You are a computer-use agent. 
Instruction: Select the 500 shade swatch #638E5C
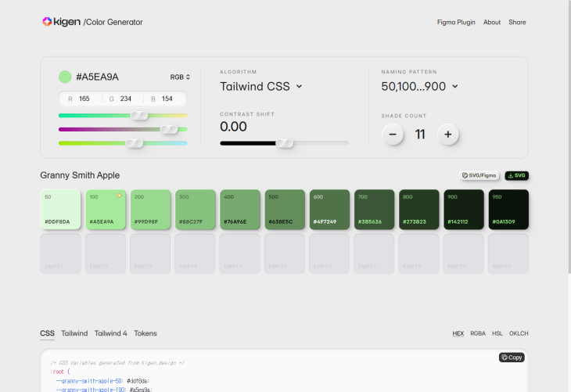[285, 210]
